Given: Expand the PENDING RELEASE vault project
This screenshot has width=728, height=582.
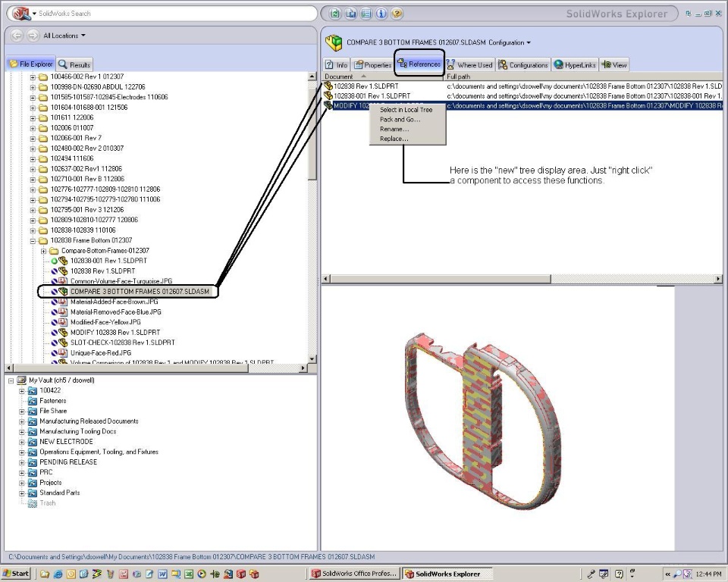Looking at the screenshot, I should (22, 462).
